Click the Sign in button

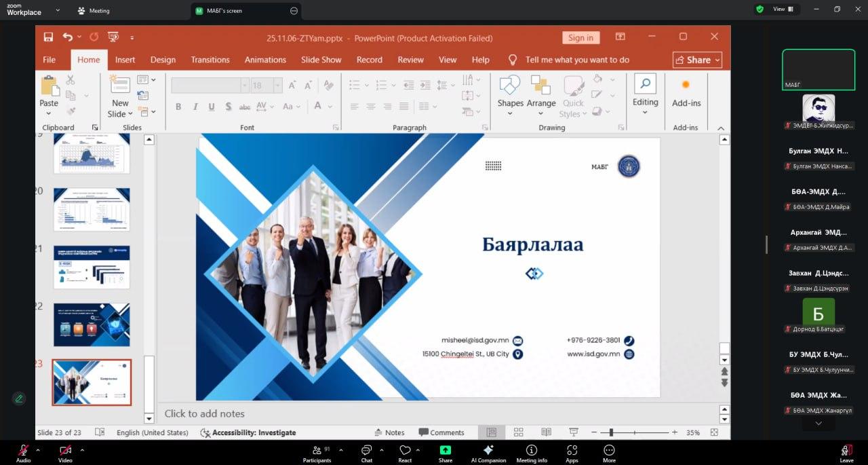click(x=580, y=38)
